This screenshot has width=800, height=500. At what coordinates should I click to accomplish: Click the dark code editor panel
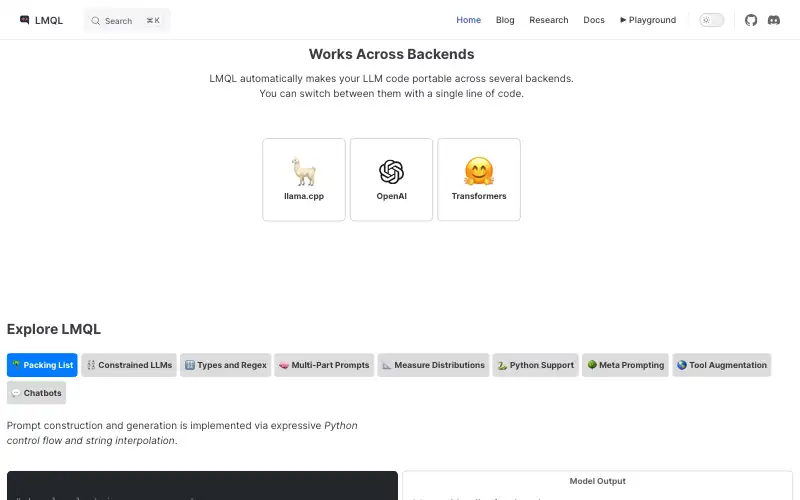202,486
